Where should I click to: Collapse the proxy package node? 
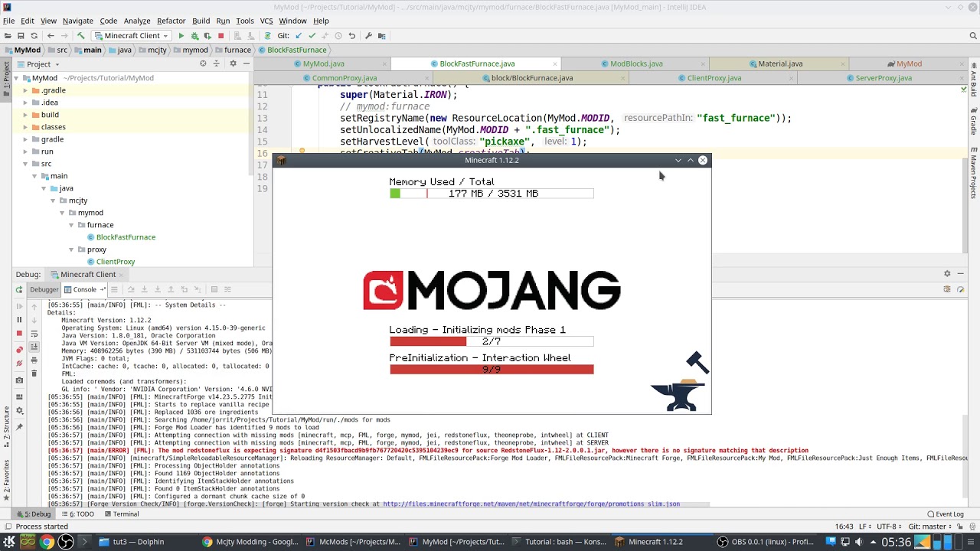(71, 249)
